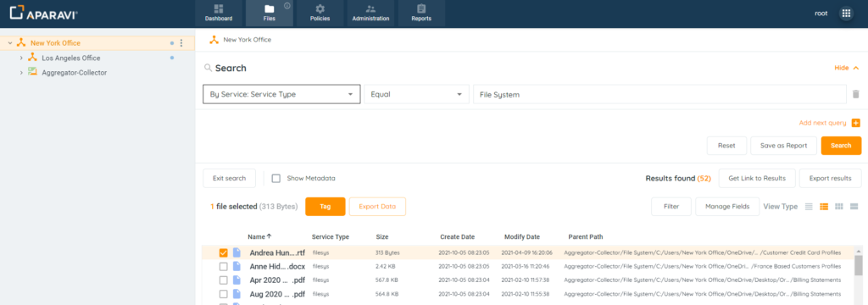The height and width of the screenshot is (305, 868).
Task: Sort by Service Type column
Action: pos(331,236)
